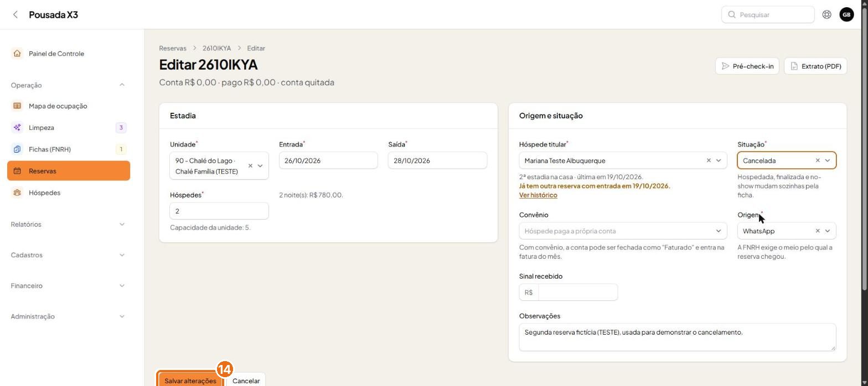Open the Situação dropdown arrow
The width and height of the screenshot is (868, 386).
tap(828, 160)
